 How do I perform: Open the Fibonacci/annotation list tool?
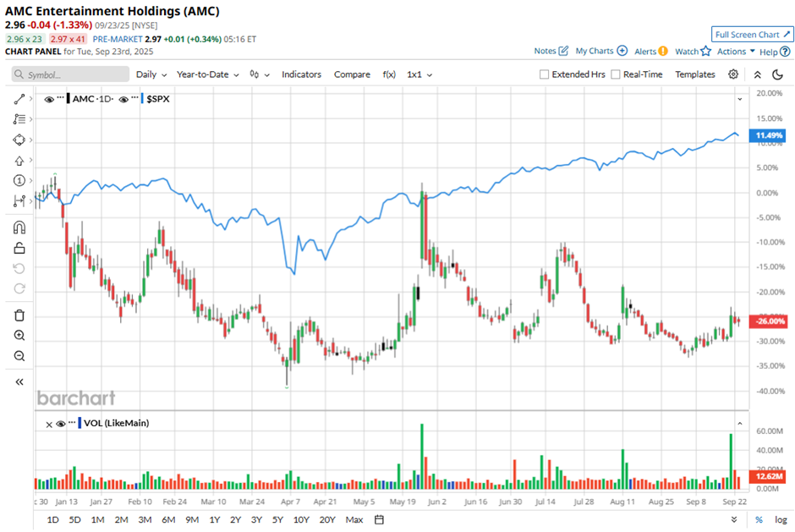19,119
